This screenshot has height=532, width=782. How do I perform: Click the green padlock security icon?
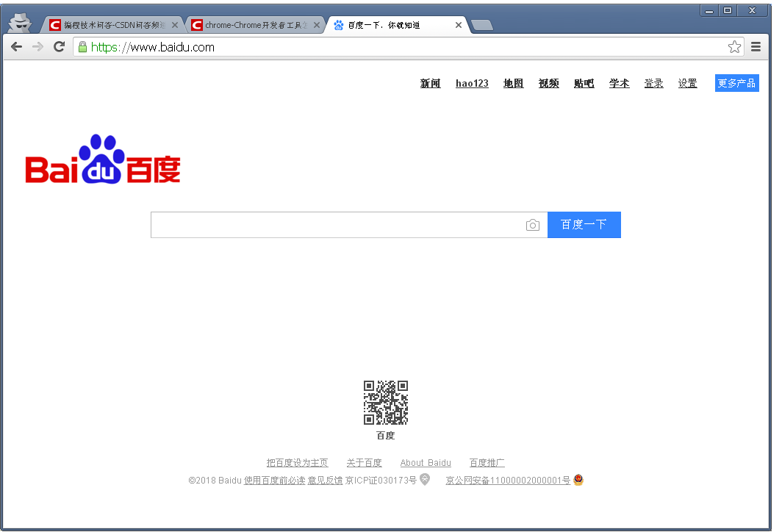click(x=83, y=47)
